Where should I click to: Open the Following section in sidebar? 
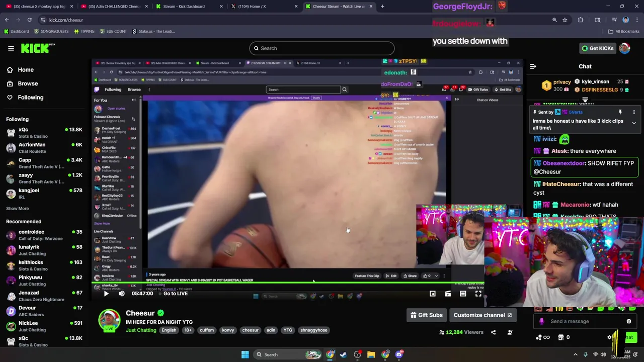[31, 98]
